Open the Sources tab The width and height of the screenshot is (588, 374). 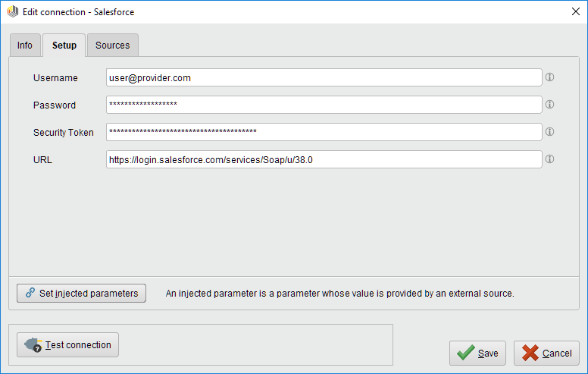point(112,46)
